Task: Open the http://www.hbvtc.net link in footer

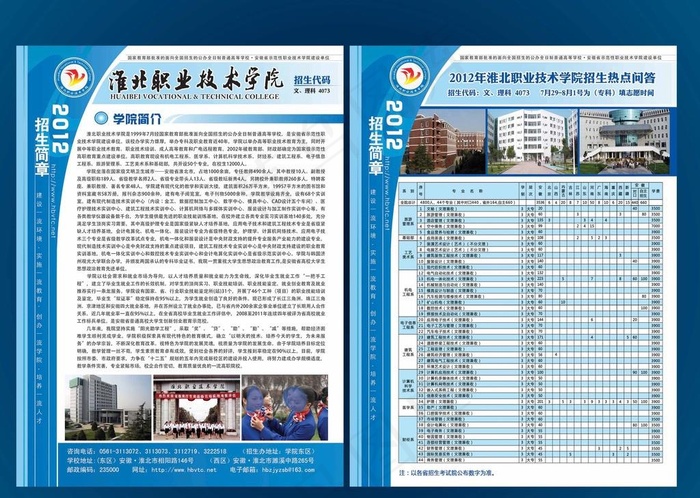Action: point(174,470)
